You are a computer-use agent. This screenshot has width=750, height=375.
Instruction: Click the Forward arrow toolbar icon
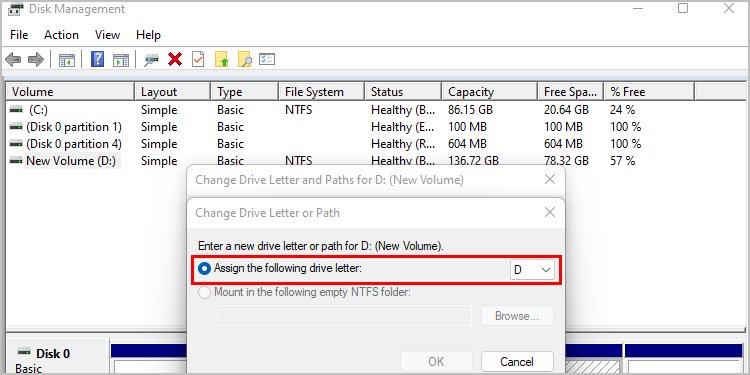coord(36,60)
